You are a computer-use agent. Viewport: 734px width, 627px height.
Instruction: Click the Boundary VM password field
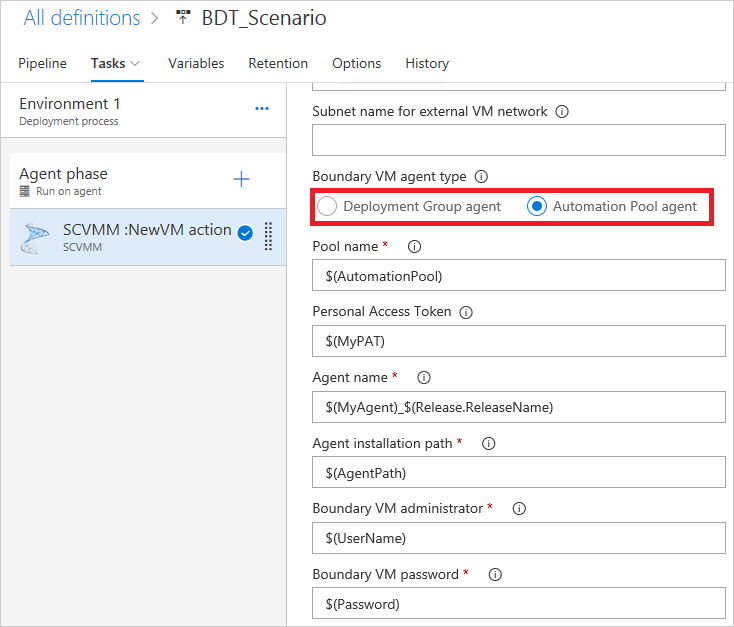coord(519,604)
